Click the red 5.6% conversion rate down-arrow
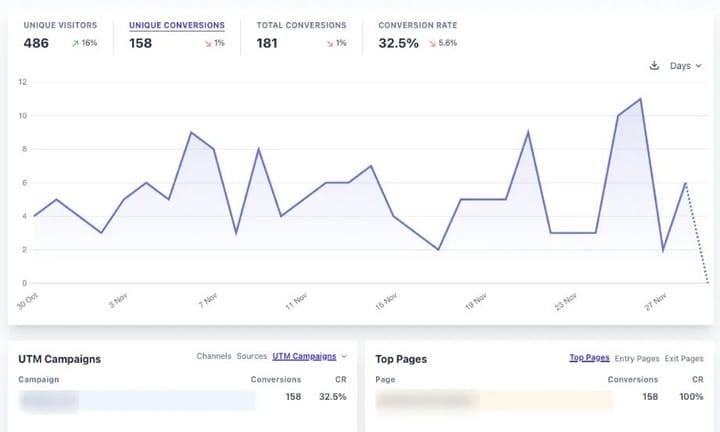This screenshot has width=720, height=432. pyautogui.click(x=433, y=43)
